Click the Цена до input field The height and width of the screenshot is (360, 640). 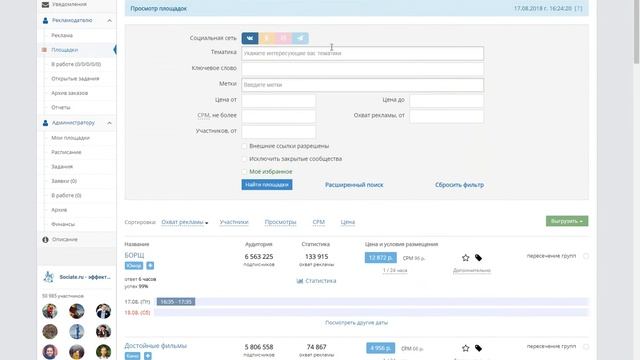pos(447,100)
